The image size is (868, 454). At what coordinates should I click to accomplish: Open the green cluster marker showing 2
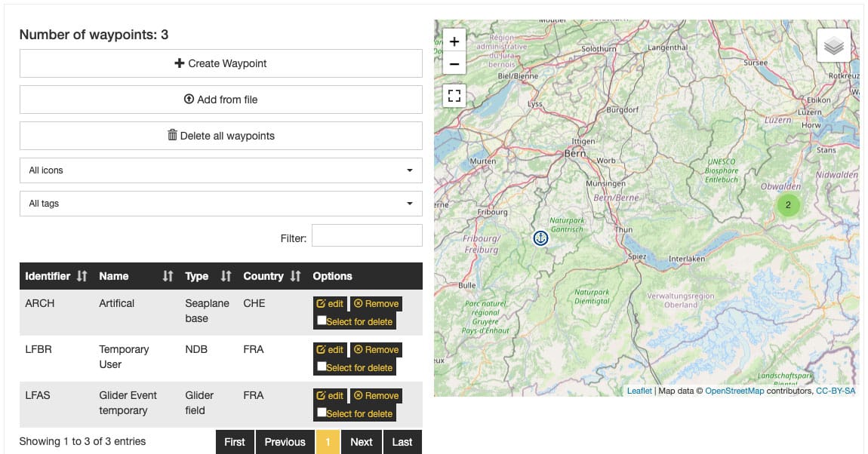tap(788, 204)
